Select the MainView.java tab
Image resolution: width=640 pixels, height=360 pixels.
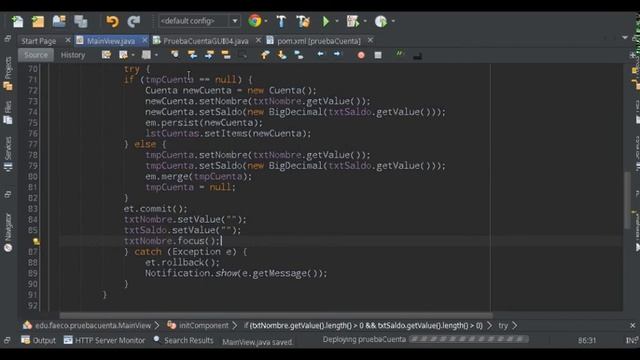pos(111,41)
